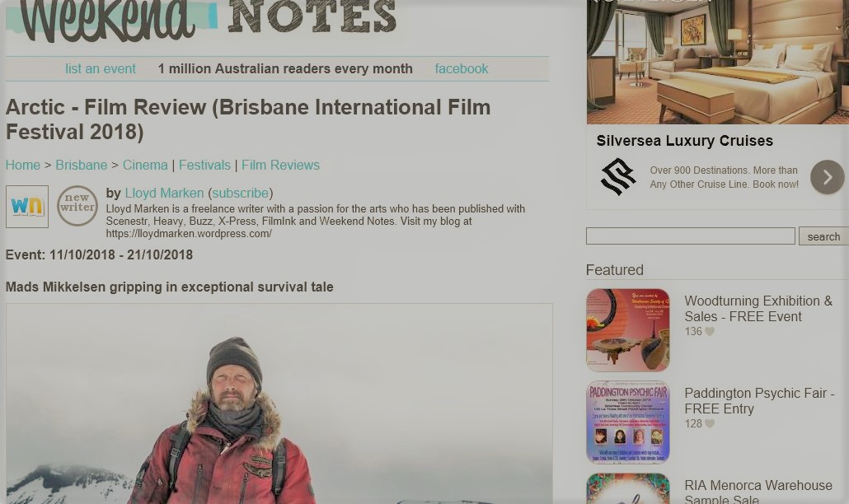Click the heart icon beside 136
849x504 pixels.
coord(710,332)
